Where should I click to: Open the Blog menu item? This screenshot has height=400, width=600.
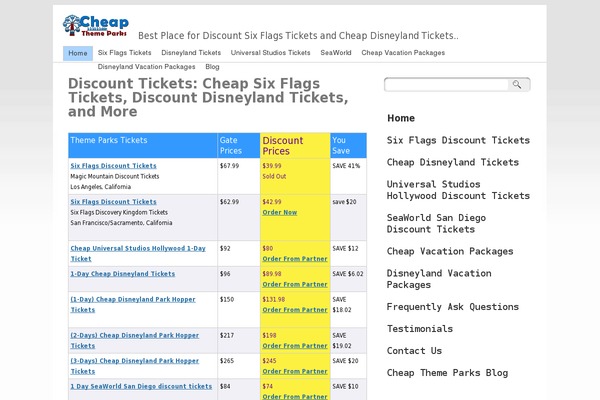pos(212,67)
